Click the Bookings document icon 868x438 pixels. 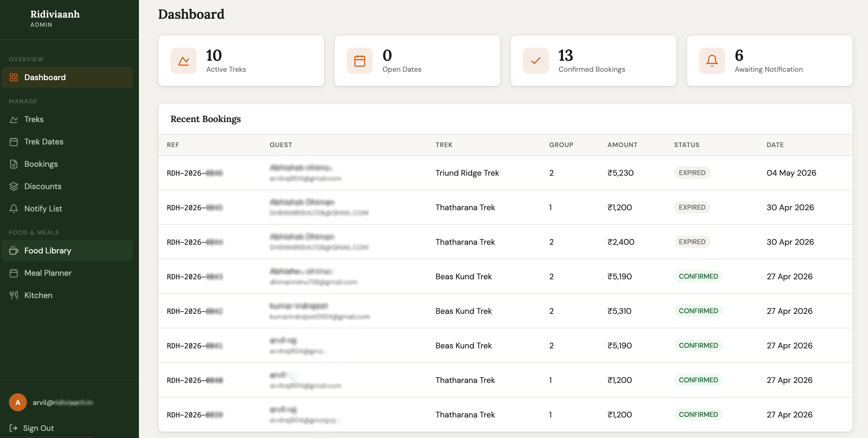tap(14, 164)
